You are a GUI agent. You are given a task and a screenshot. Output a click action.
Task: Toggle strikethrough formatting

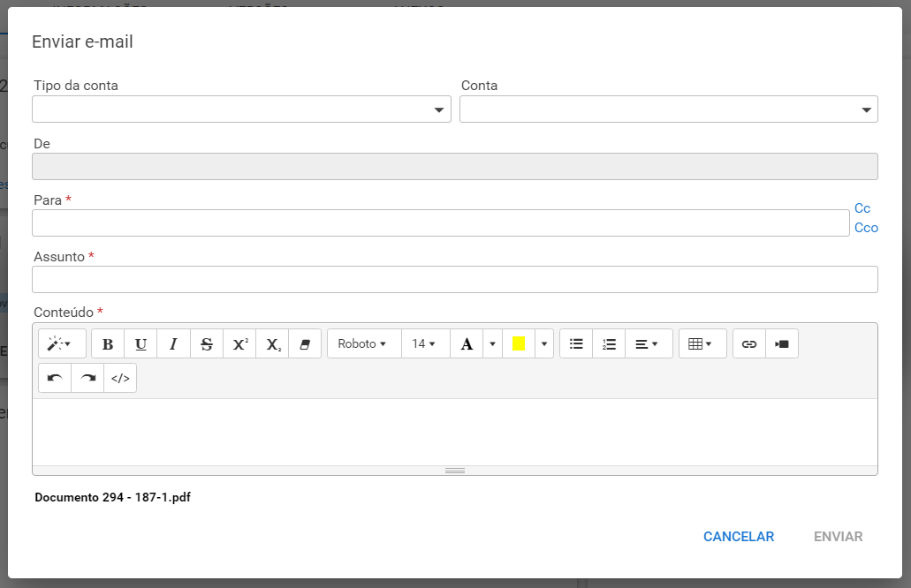point(206,343)
